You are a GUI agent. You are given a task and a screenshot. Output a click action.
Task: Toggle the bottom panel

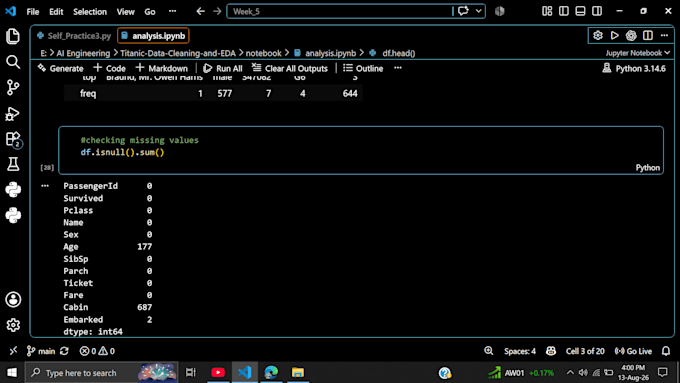(580, 11)
